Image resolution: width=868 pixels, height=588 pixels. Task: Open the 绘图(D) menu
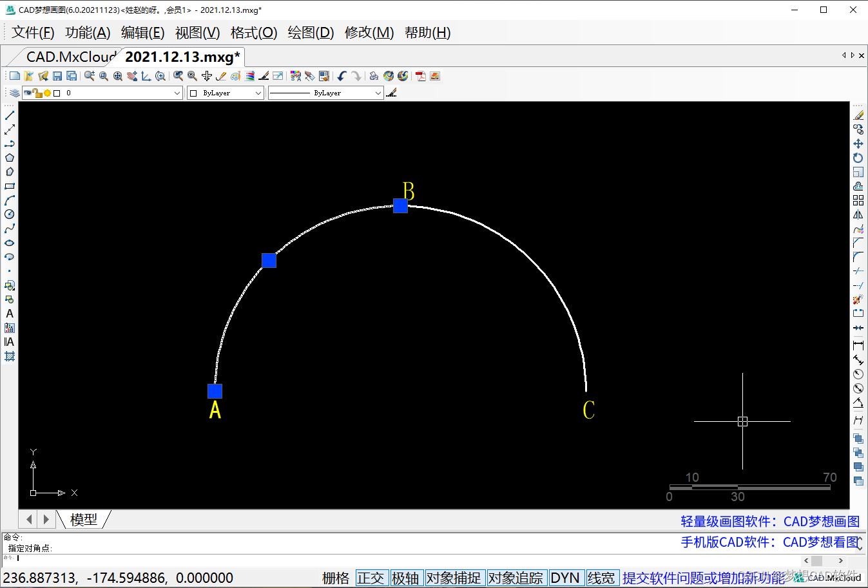[x=311, y=33]
